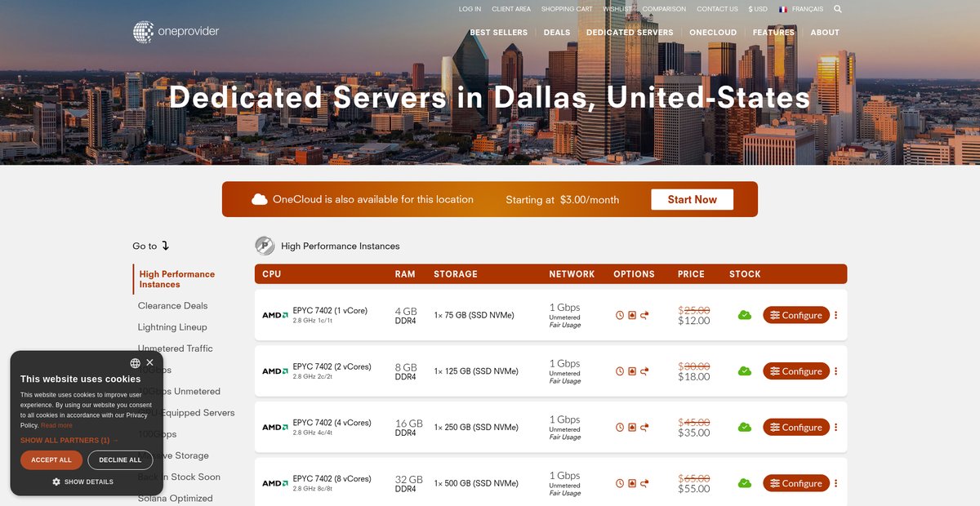980x506 pixels.
Task: Open three-dot menu for the $35.00 server
Action: 835,427
